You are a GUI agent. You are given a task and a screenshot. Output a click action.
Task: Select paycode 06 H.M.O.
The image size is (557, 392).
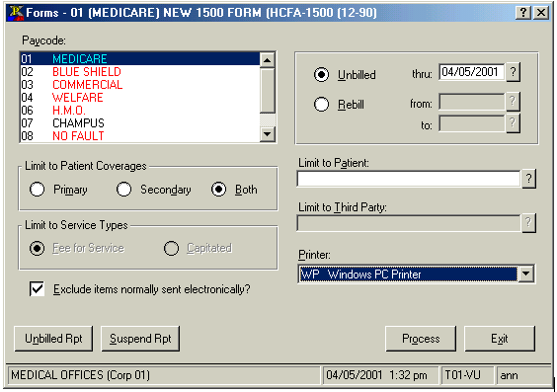pyautogui.click(x=140, y=110)
